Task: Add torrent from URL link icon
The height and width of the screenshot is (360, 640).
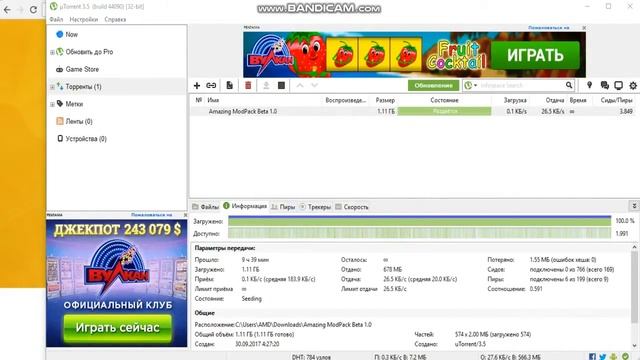Action: coord(211,85)
